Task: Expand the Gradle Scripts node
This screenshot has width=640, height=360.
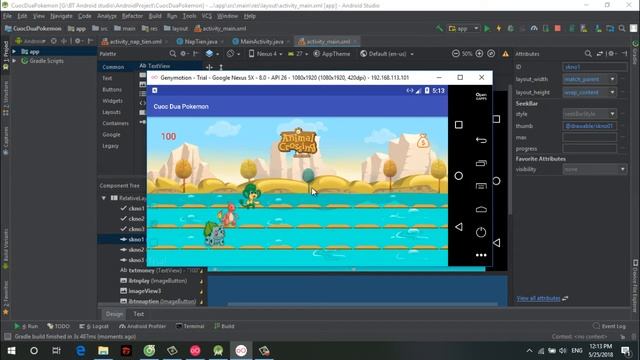Action: click(x=14, y=61)
